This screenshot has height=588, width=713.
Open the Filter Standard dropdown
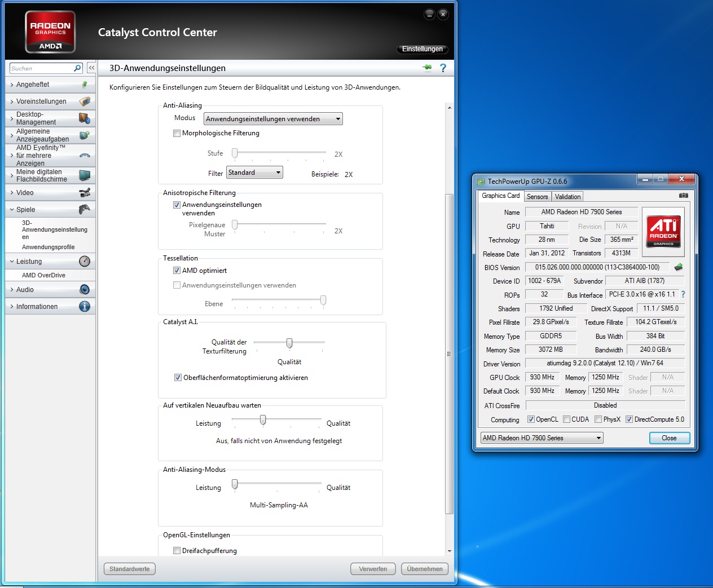click(x=254, y=173)
